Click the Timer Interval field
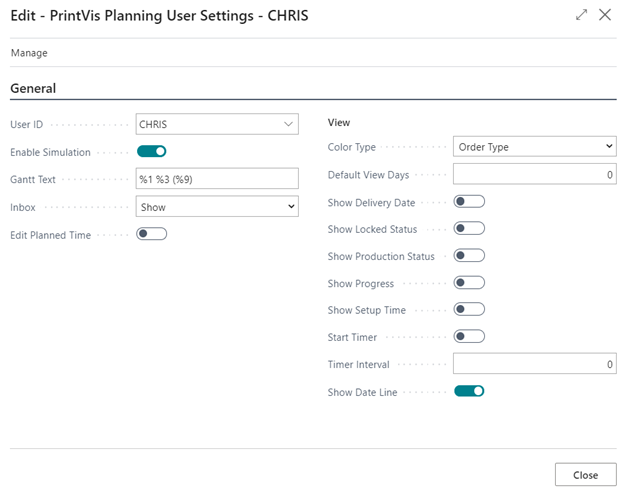Image resolution: width=624 pixels, height=492 pixels. (x=534, y=363)
